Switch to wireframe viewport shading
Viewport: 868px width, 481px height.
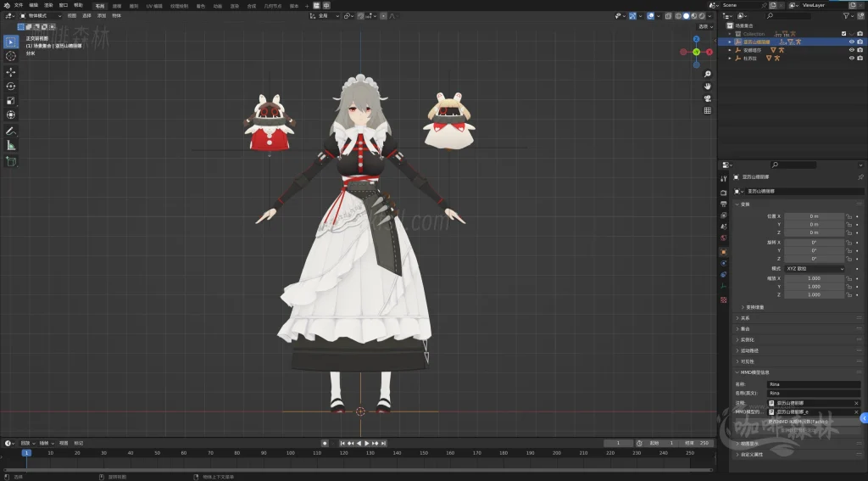point(678,16)
